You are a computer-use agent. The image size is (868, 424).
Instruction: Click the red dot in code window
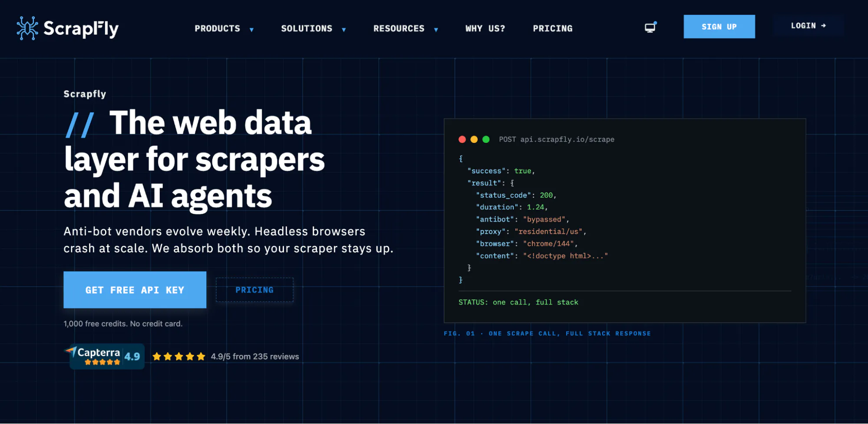(462, 139)
